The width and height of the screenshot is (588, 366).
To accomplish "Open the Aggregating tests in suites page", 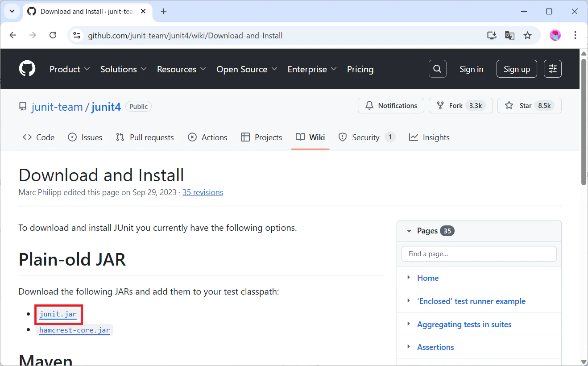I will point(464,324).
